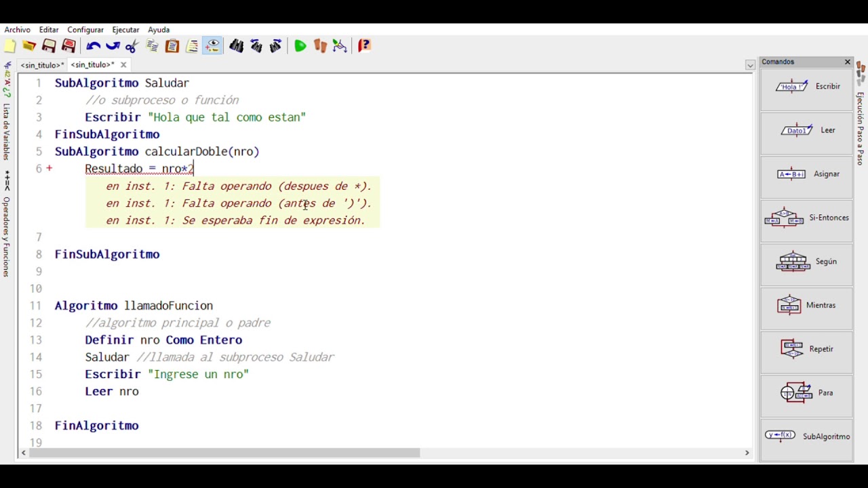Open the tab list dropdown arrow
The image size is (868, 488).
pyautogui.click(x=750, y=66)
